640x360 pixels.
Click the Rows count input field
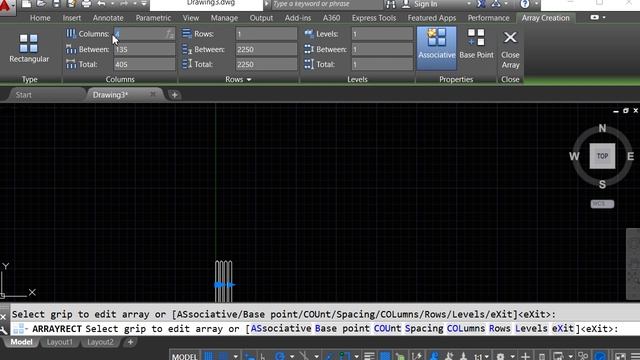point(266,34)
